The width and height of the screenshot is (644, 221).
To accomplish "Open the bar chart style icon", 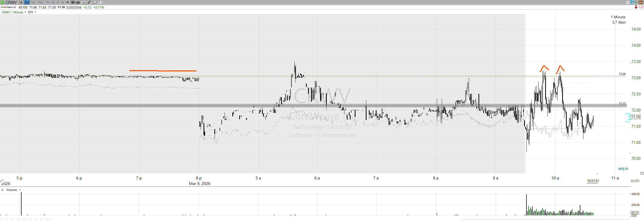I will pyautogui.click(x=78, y=2).
